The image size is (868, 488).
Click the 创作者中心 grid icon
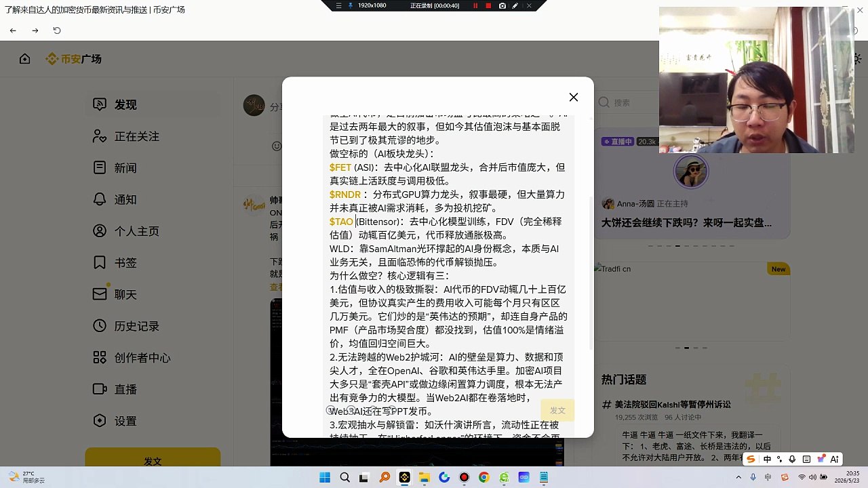pyautogui.click(x=100, y=357)
